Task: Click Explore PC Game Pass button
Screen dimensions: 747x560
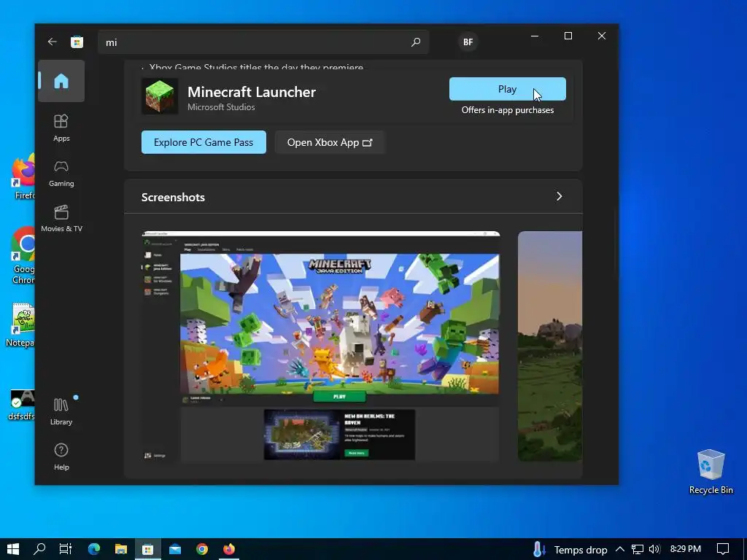Action: pyautogui.click(x=204, y=142)
